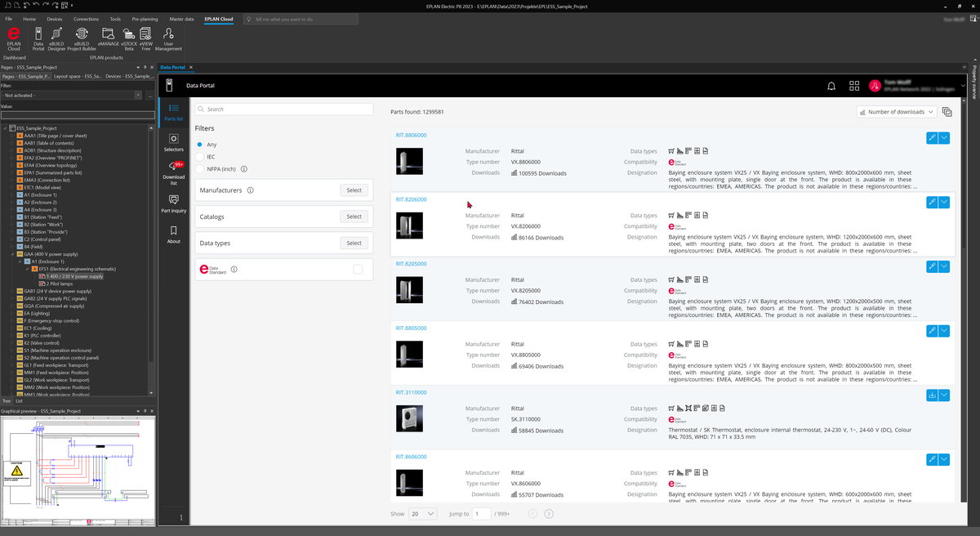Open the Show 20 page size dropdown
The height and width of the screenshot is (536, 980).
coord(423,514)
